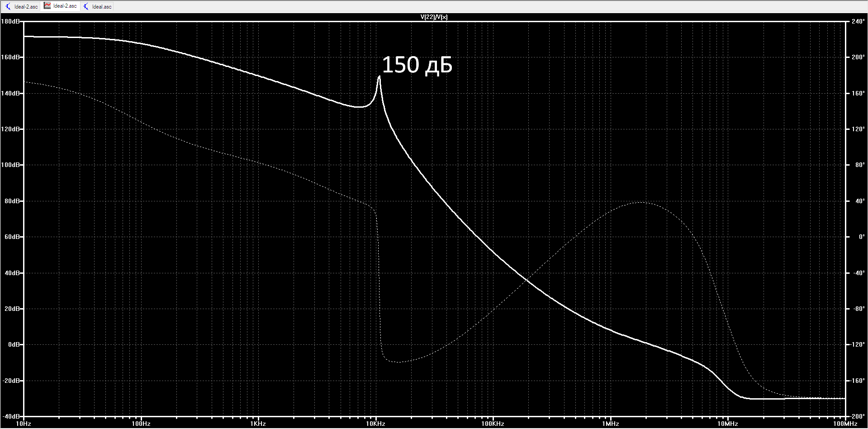
Task: Click the "100dB" magnitude axis label
Action: (x=10, y=165)
